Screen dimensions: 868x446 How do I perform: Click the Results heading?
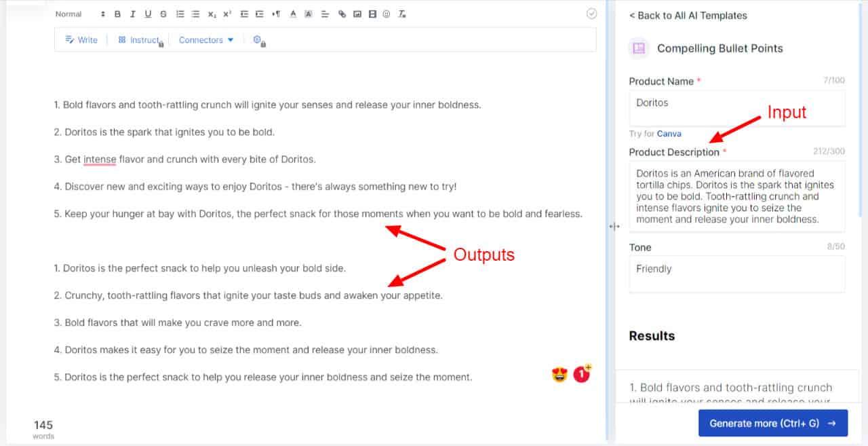click(652, 336)
